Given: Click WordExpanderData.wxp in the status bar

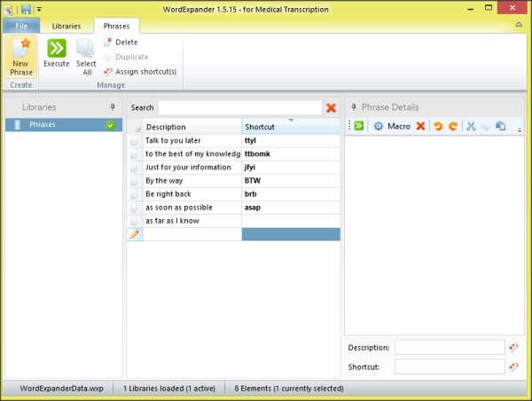Looking at the screenshot, I should pos(61,389).
